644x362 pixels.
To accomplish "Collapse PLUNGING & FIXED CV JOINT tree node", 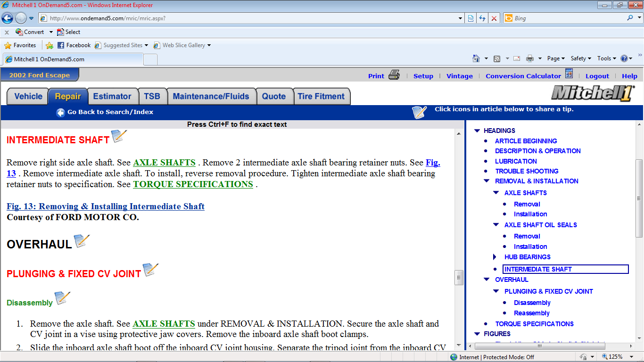I will tap(496, 291).
